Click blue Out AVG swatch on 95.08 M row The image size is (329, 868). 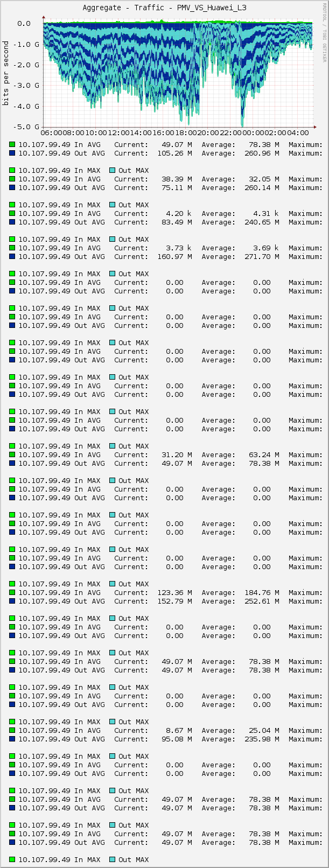click(12, 739)
